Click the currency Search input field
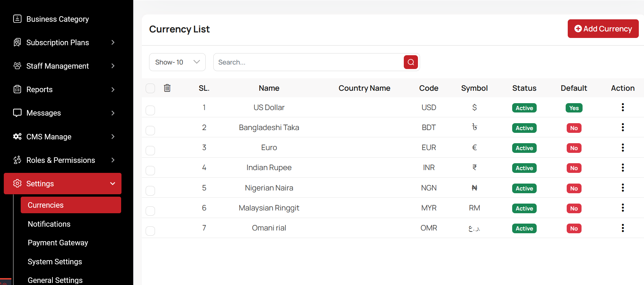This screenshot has height=285, width=644. point(307,62)
